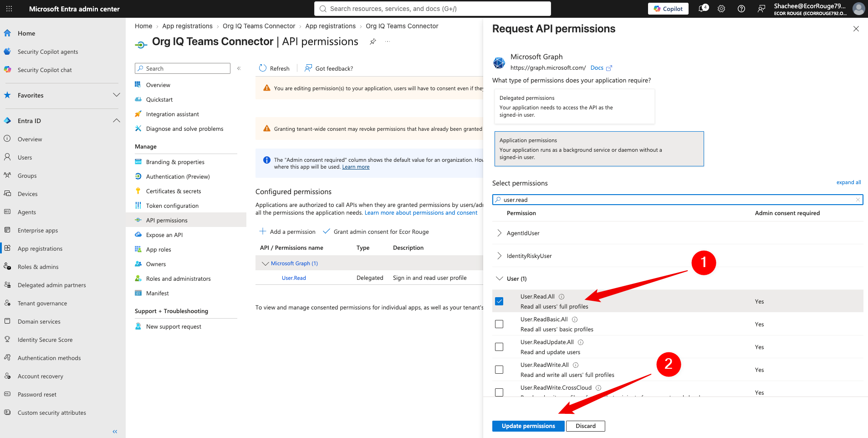Open Token configuration menu item
Viewport: 868px width, 438px height.
(172, 206)
